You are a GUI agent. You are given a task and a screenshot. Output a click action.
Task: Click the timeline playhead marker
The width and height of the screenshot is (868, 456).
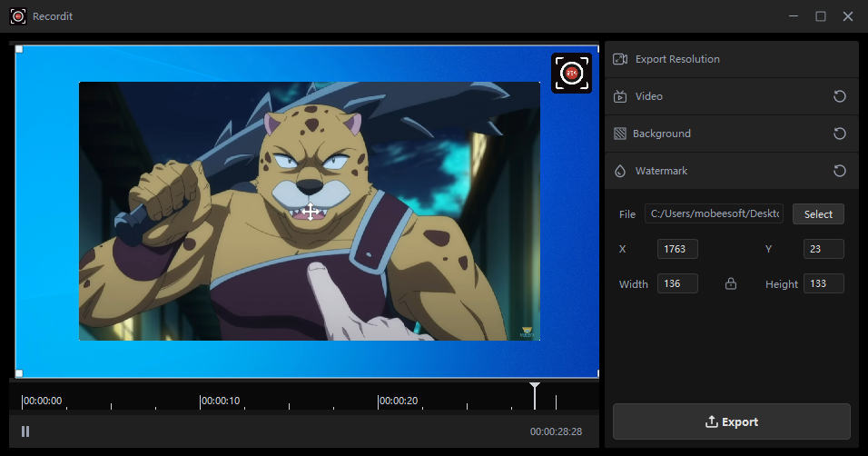pos(535,391)
